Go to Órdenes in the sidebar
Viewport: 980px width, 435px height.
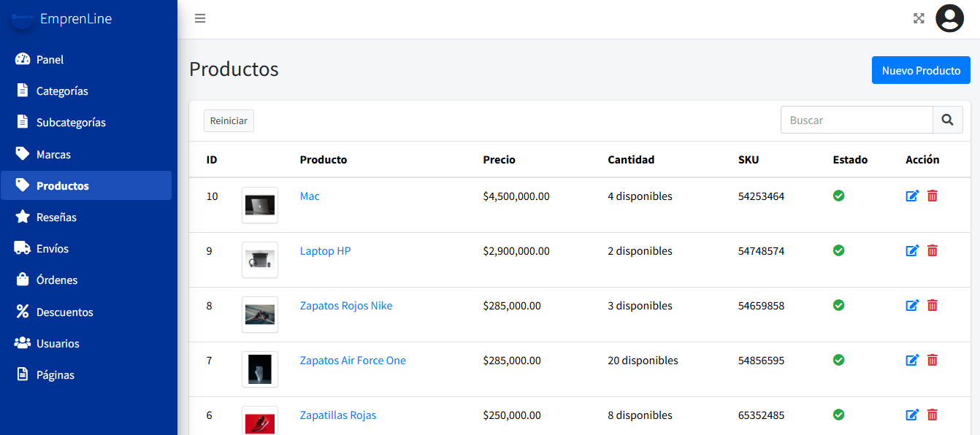[57, 280]
